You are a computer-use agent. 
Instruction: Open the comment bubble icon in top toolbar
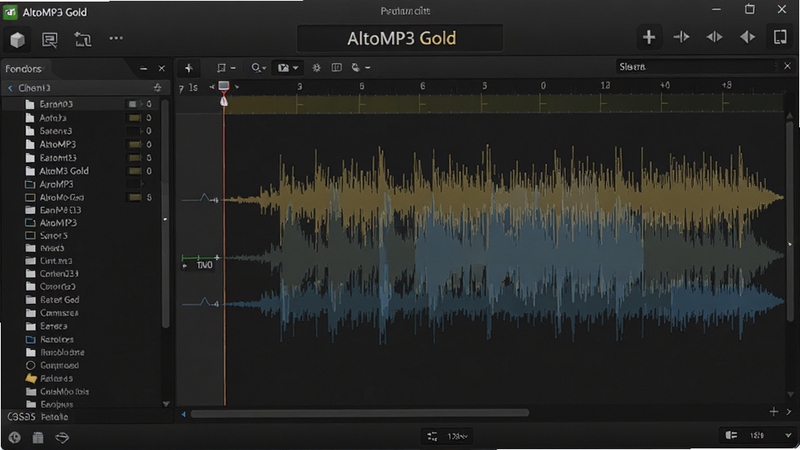click(x=49, y=39)
